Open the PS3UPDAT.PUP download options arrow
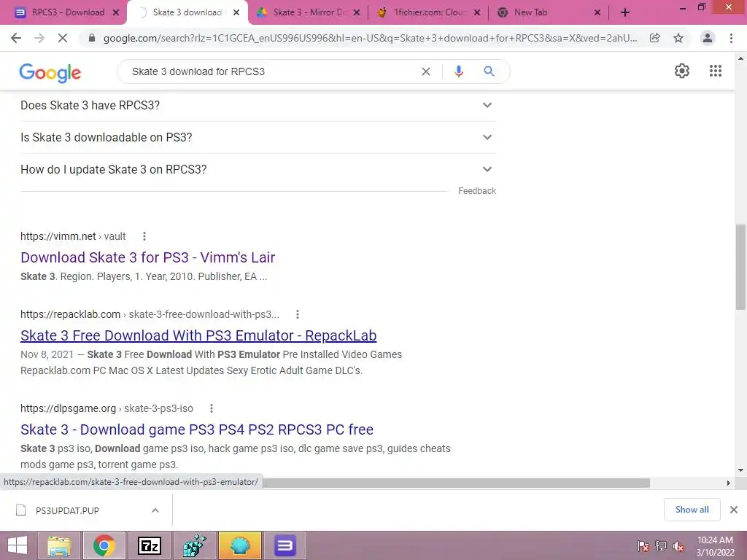Image resolution: width=747 pixels, height=560 pixels. tap(155, 510)
